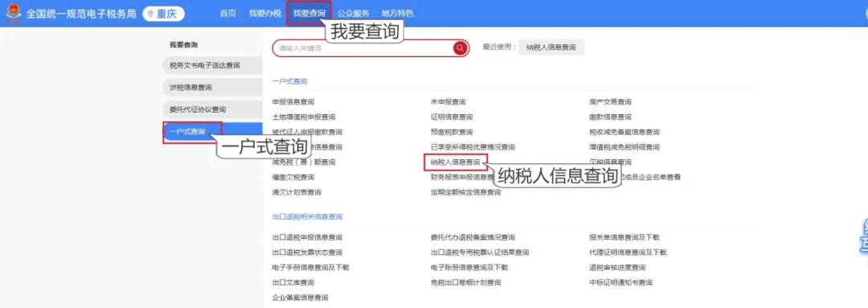The height and width of the screenshot is (308, 868).
Task: Select 一户式查询 in sidebar
Action: click(211, 132)
